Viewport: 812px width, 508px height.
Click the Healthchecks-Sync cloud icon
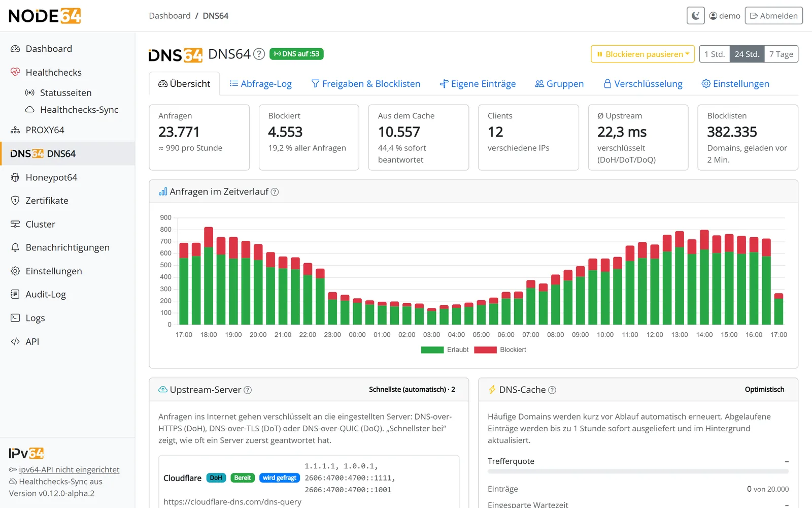pyautogui.click(x=30, y=110)
